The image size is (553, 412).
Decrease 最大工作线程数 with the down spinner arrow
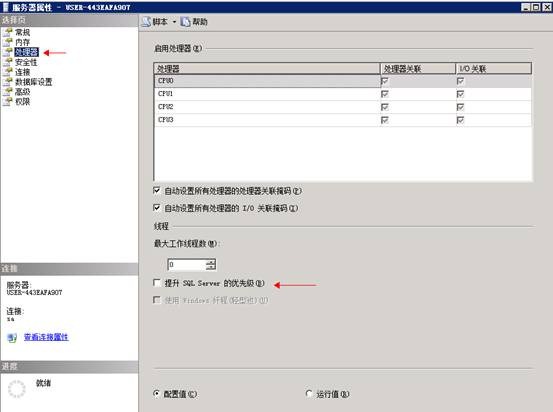click(211, 267)
